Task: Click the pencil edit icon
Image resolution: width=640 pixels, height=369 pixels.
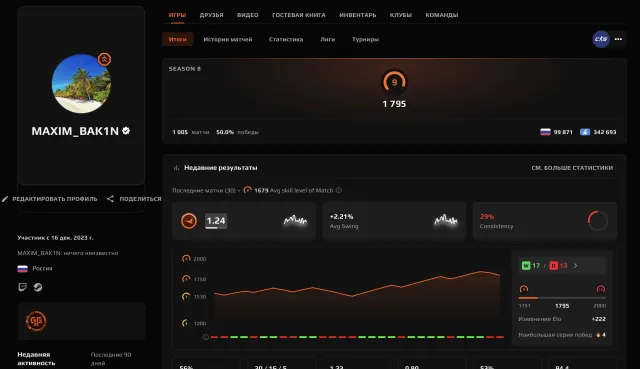Action: pos(5,199)
